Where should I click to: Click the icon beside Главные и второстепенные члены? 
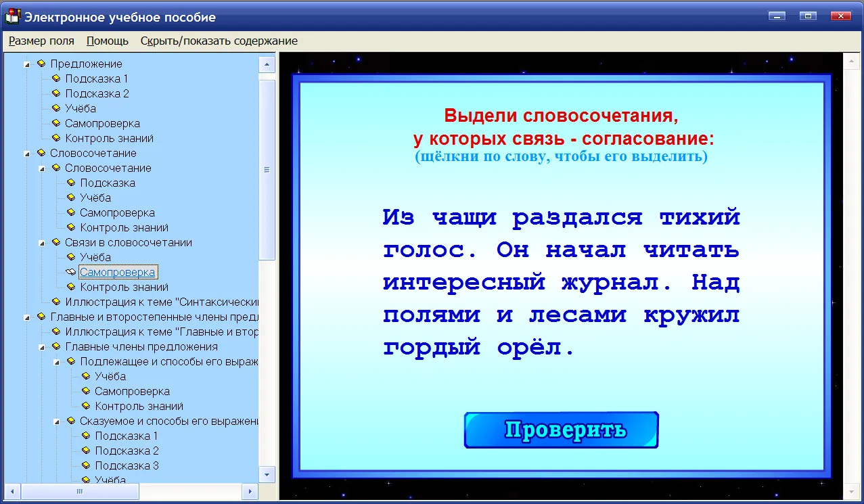point(42,317)
